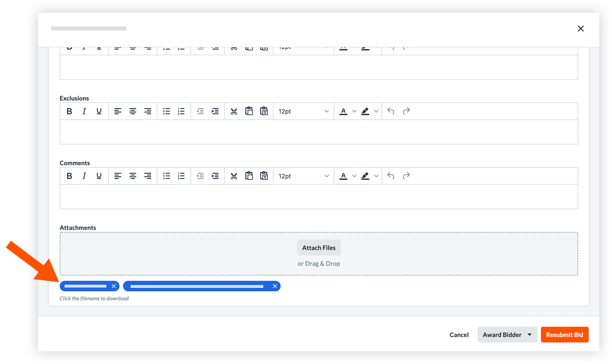The width and height of the screenshot is (612, 364).
Task: Insert numbered list in Comments editor
Action: 181,176
